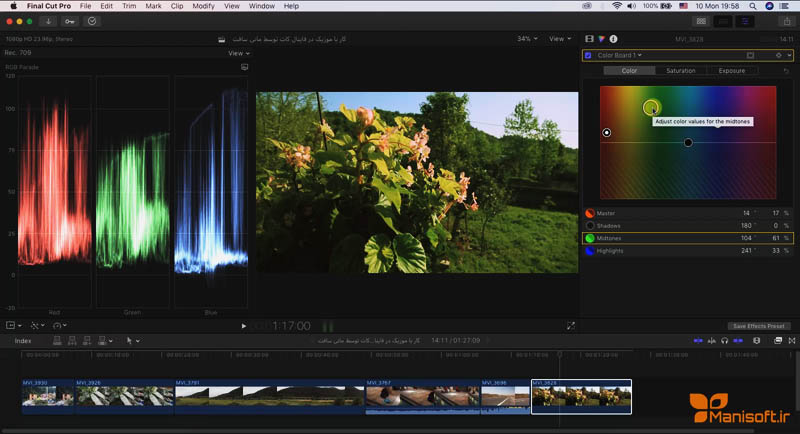
Task: Play the clip in the viewer
Action: [243, 326]
